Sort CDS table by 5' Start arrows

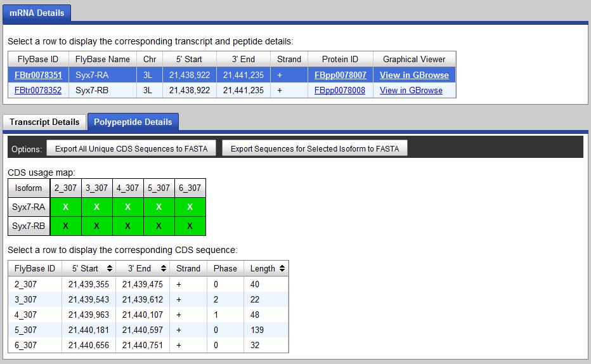click(x=110, y=268)
